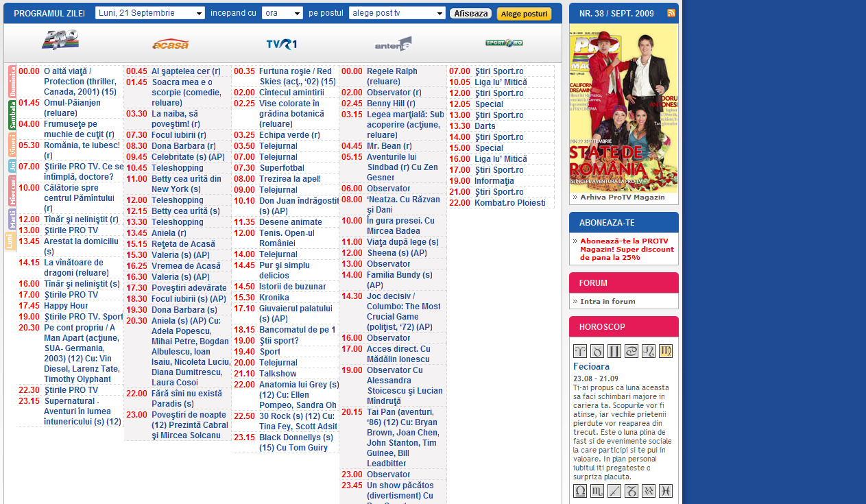Click the Antena 1 channel logo
This screenshot has height=504, width=866.
(393, 44)
